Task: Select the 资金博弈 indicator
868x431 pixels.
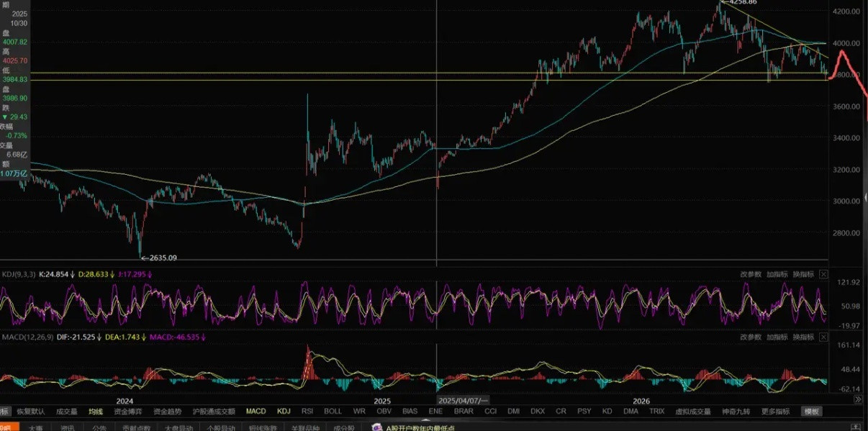Action: click(128, 412)
